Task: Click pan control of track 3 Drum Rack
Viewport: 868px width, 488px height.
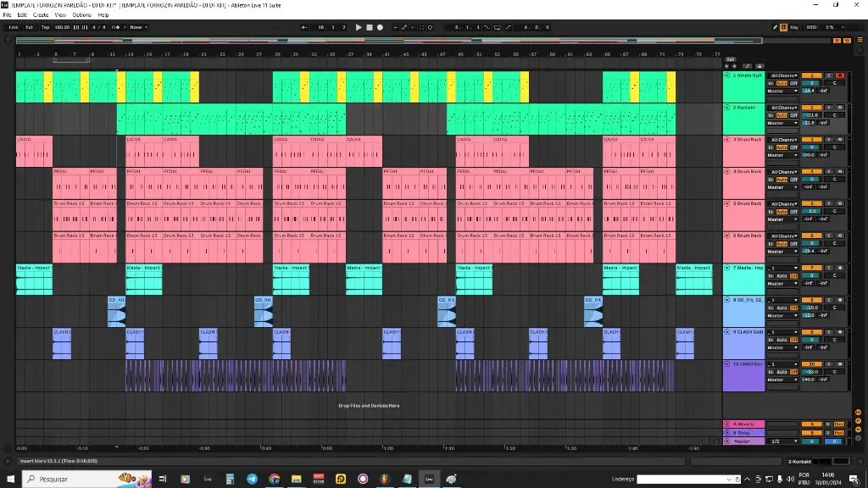Action: (834, 147)
